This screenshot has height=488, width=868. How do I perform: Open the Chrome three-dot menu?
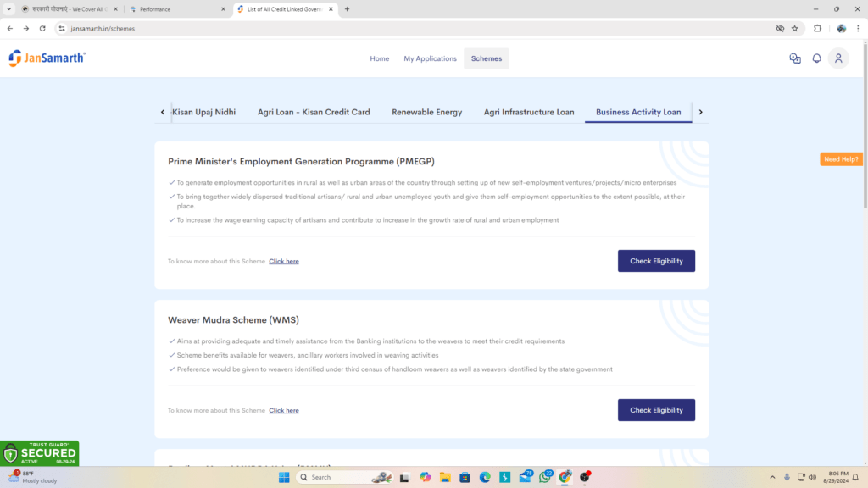pos(858,28)
